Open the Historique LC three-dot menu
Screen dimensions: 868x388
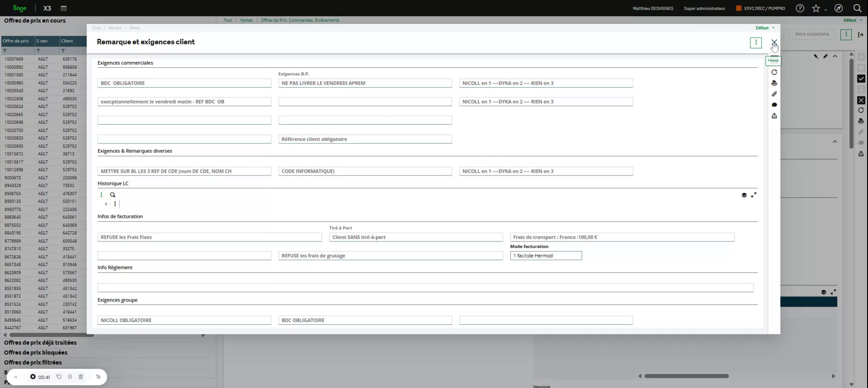point(101,195)
